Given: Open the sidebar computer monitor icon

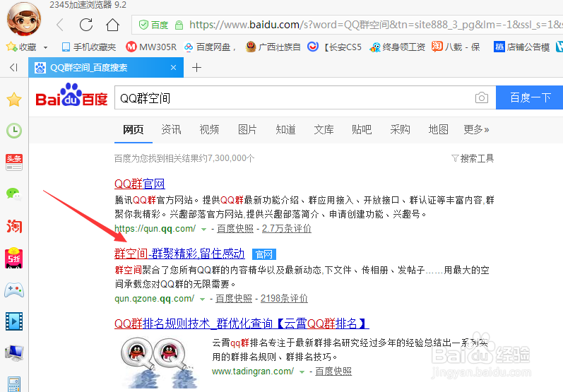Looking at the screenshot, I should (x=14, y=353).
